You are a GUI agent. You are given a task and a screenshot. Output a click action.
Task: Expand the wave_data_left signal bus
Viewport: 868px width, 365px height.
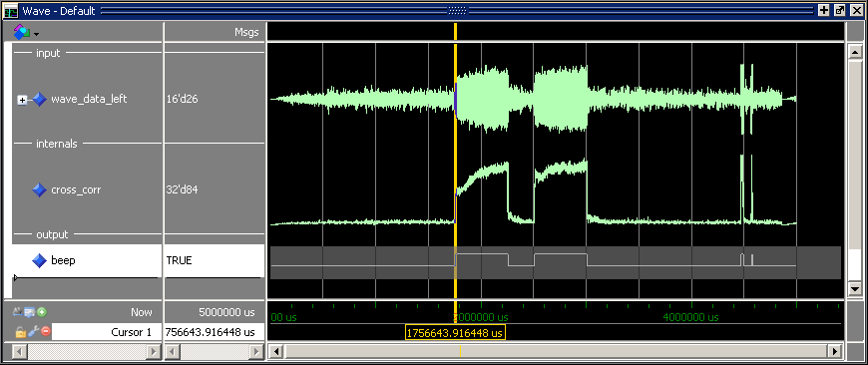22,100
